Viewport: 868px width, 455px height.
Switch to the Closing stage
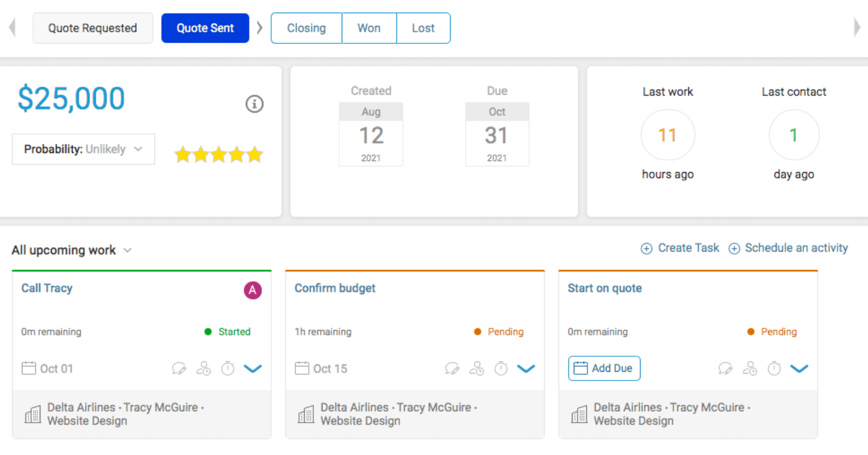306,28
